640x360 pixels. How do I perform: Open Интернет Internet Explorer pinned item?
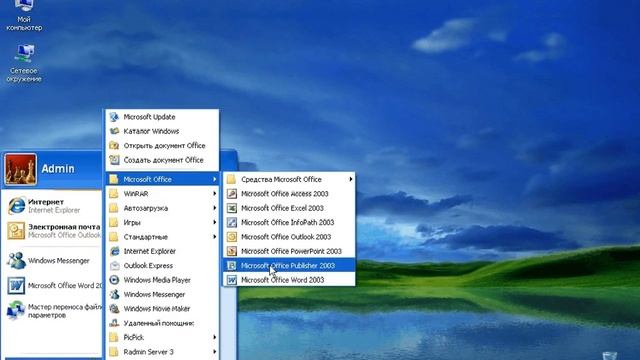(x=52, y=206)
